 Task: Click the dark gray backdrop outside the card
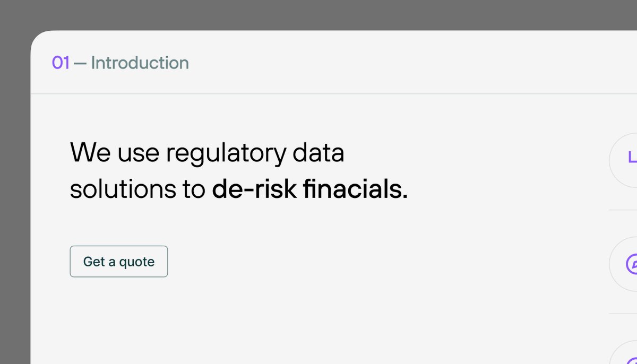click(x=318, y=14)
